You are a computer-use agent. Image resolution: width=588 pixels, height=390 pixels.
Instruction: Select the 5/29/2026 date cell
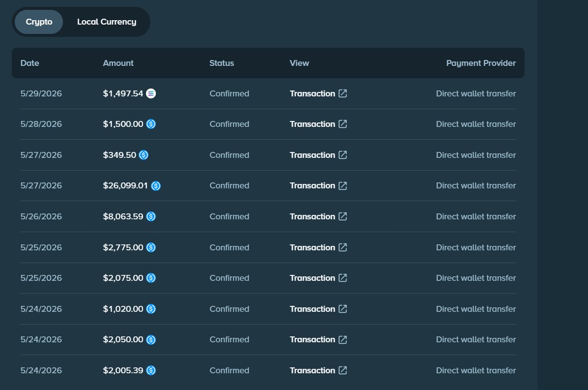click(41, 93)
